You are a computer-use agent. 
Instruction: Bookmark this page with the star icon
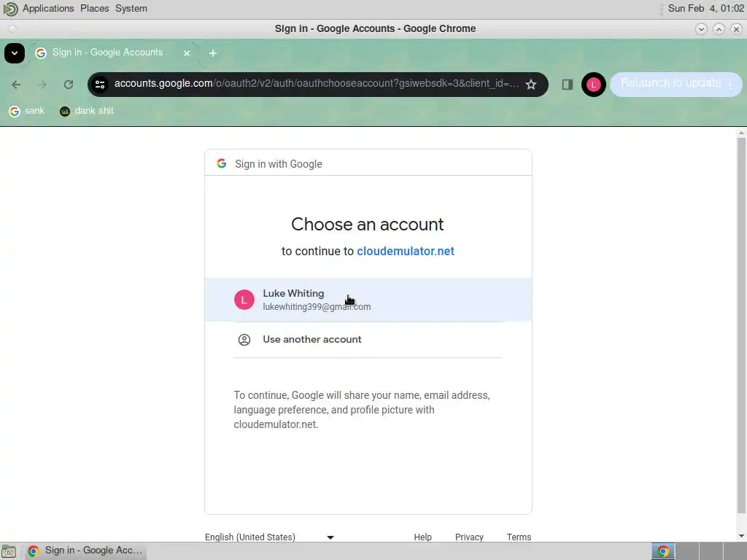(531, 85)
